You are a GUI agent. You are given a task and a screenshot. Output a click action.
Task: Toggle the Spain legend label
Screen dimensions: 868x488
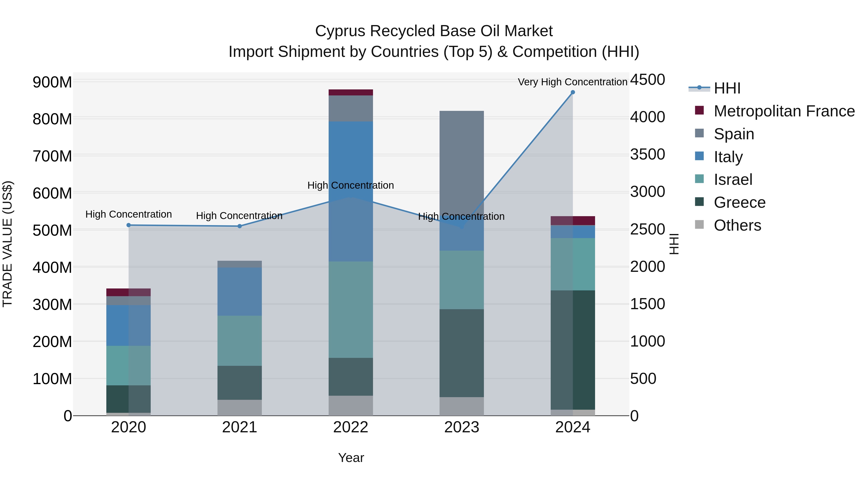click(734, 134)
